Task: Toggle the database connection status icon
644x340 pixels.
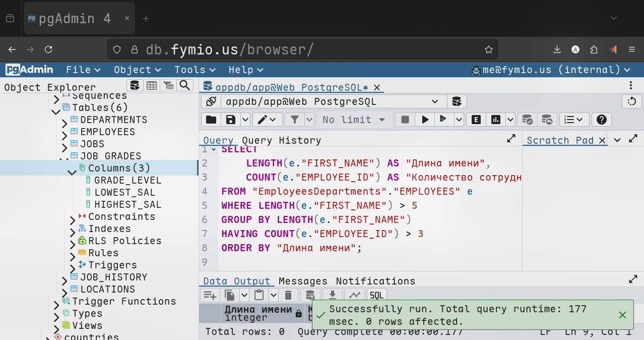Action: point(211,101)
